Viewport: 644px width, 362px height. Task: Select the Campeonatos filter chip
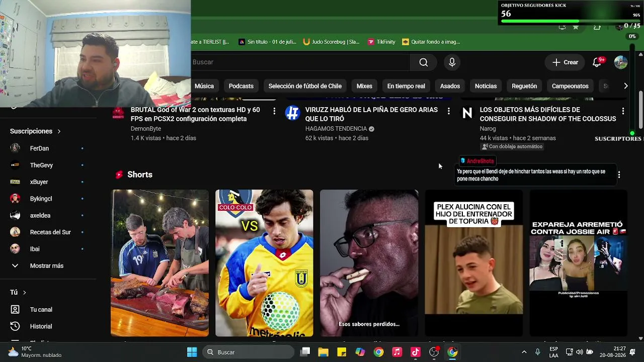click(x=570, y=86)
